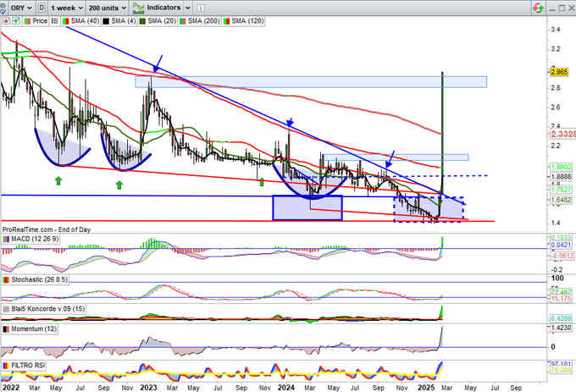Click the red-green refresh arrows icon
Viewport: 576px width, 392px height.
point(539,8)
